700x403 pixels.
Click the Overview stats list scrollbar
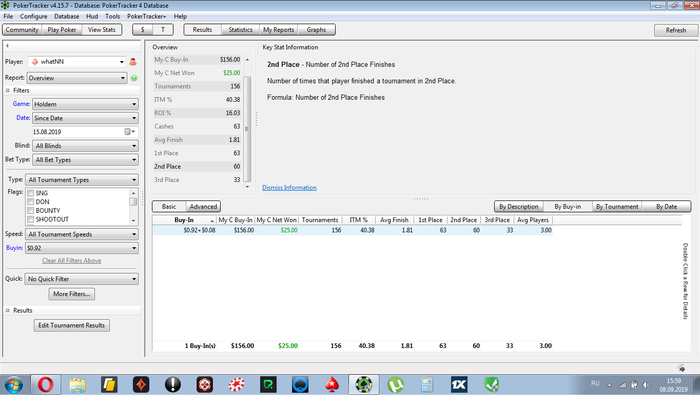[x=247, y=129]
